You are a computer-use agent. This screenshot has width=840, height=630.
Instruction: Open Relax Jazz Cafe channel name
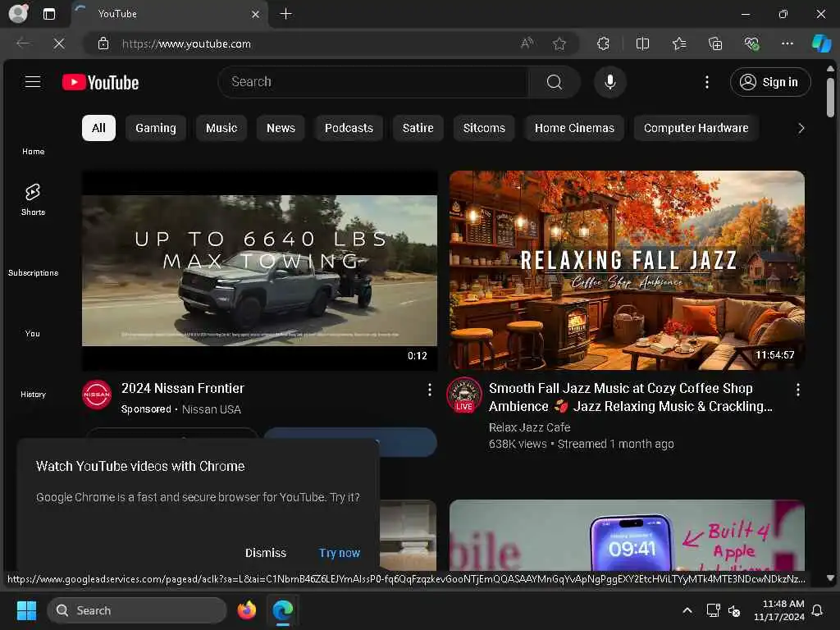pos(529,427)
